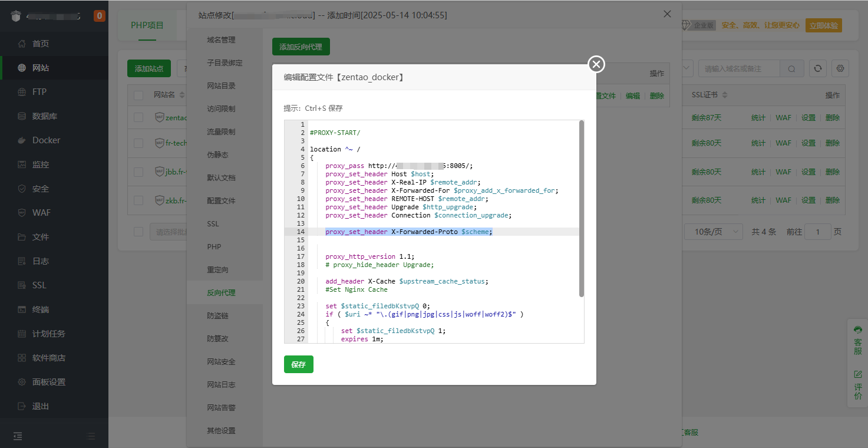Click the orange notification badge 0

100,16
